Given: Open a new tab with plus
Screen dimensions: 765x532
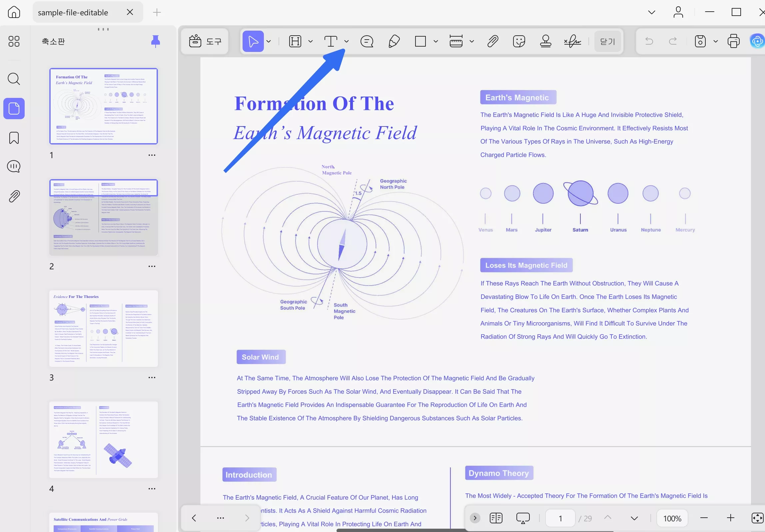Looking at the screenshot, I should pos(157,12).
